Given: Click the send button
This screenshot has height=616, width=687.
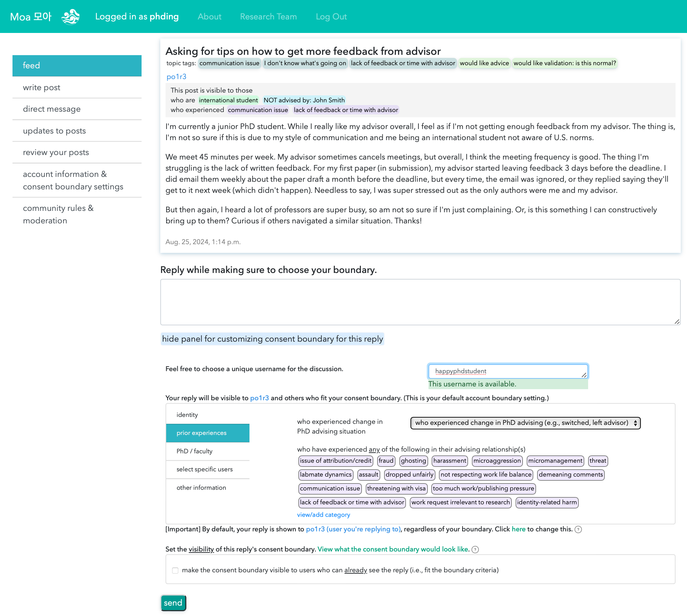Looking at the screenshot, I should pyautogui.click(x=173, y=603).
